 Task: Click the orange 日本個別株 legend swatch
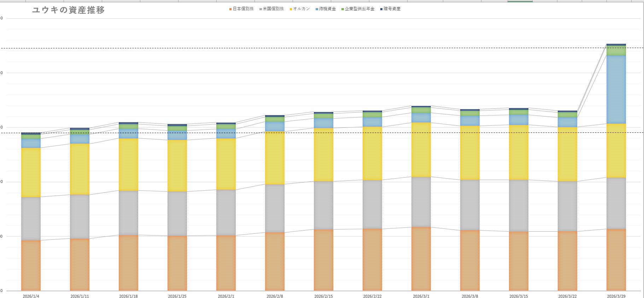coord(230,9)
